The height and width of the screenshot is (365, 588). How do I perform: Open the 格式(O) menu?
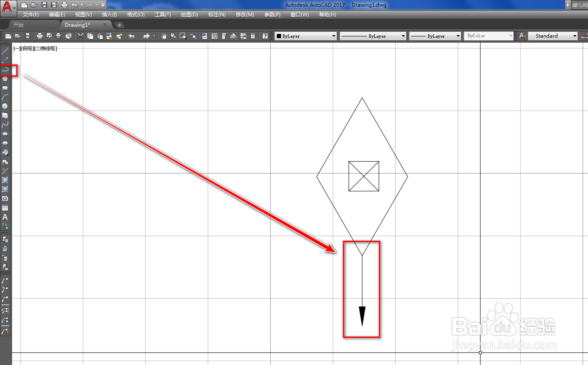[x=136, y=15]
